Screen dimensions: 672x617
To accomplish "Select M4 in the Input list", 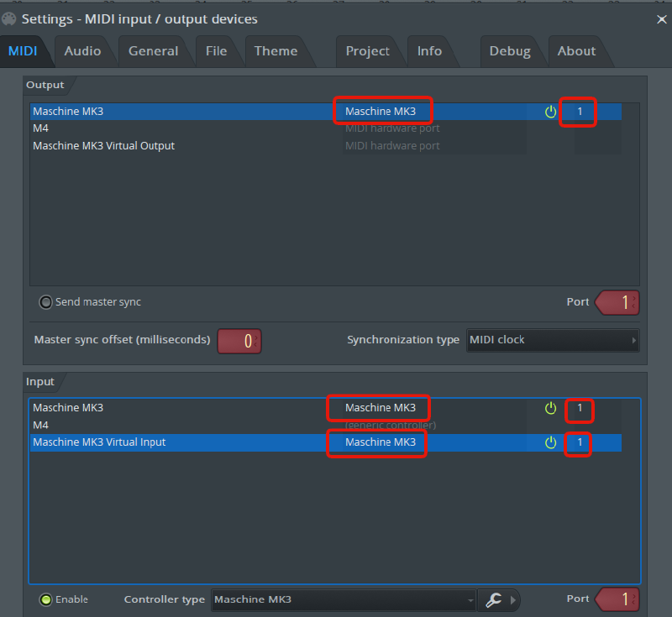I will point(326,425).
